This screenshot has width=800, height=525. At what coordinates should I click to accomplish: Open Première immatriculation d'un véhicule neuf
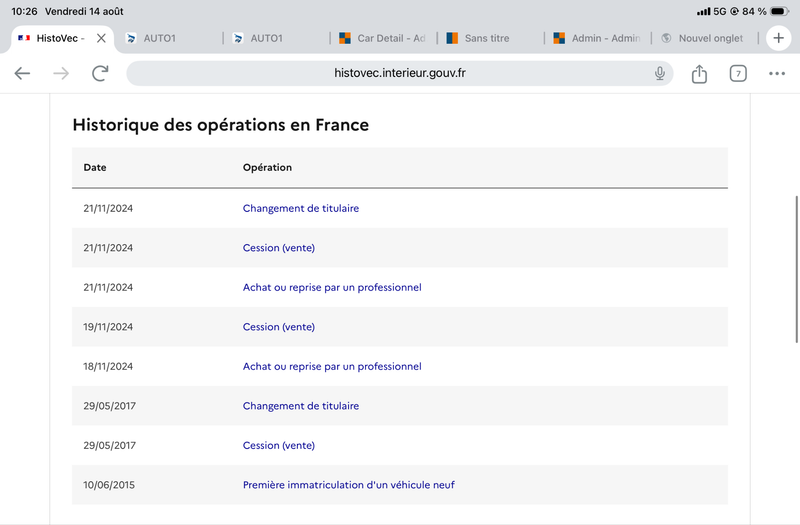pyautogui.click(x=348, y=485)
